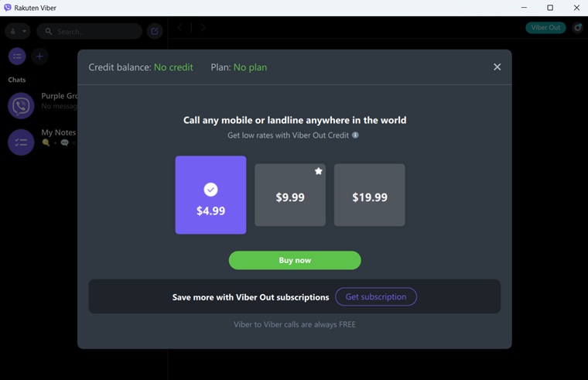Viewport: 588px width, 380px height.
Task: Choose the $9.99 credit package
Action: [x=290, y=195]
